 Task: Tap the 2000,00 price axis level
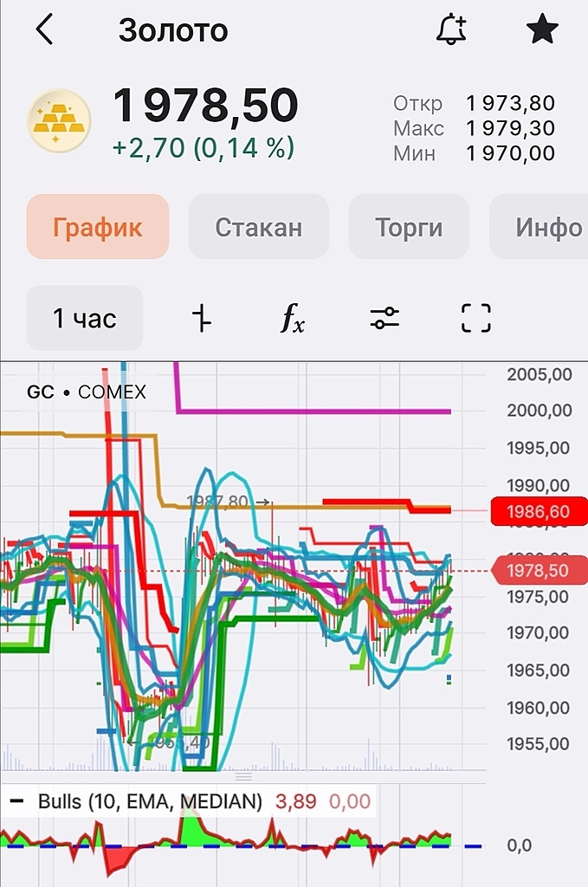tap(538, 411)
